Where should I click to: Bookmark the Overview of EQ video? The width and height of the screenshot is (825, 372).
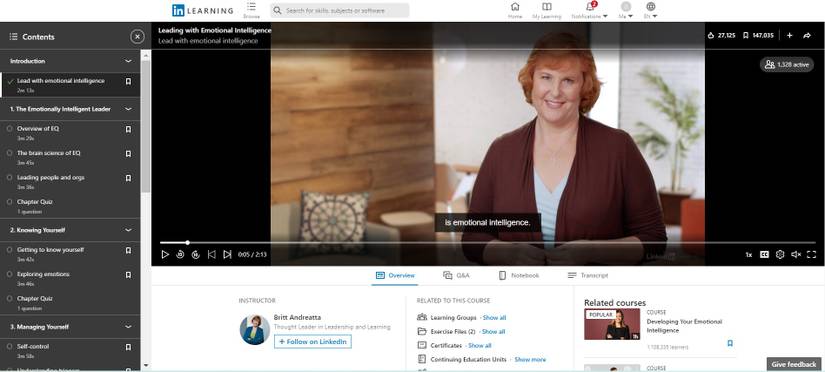(128, 129)
